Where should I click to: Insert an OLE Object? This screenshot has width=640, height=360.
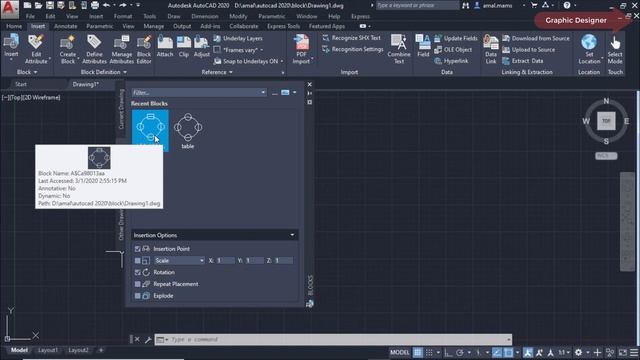tap(453, 50)
